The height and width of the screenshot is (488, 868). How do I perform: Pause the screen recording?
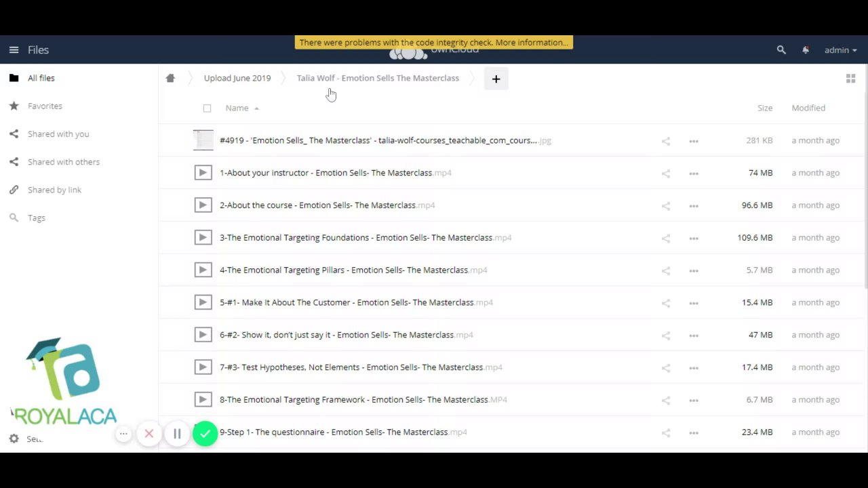tap(177, 434)
